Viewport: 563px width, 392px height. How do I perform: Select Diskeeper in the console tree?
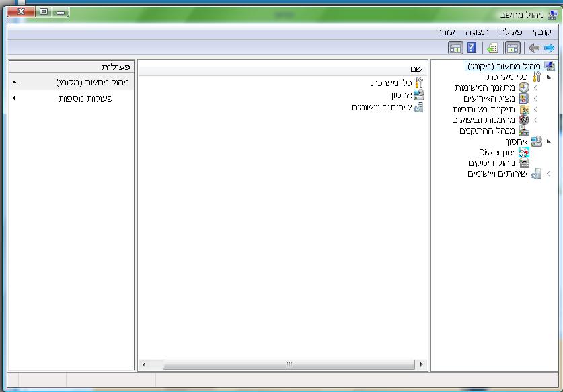[497, 152]
